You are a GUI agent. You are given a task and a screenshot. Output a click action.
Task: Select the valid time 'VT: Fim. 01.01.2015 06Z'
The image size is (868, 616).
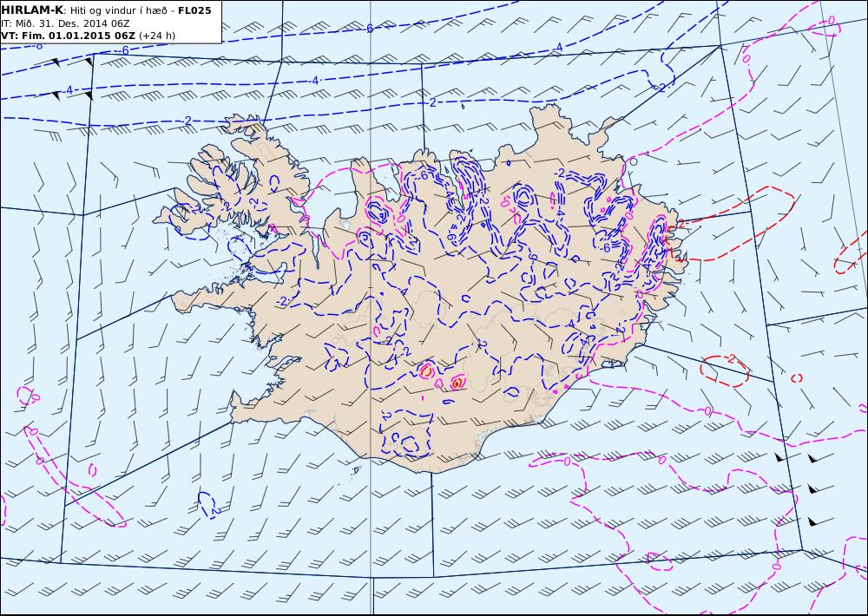coord(68,36)
